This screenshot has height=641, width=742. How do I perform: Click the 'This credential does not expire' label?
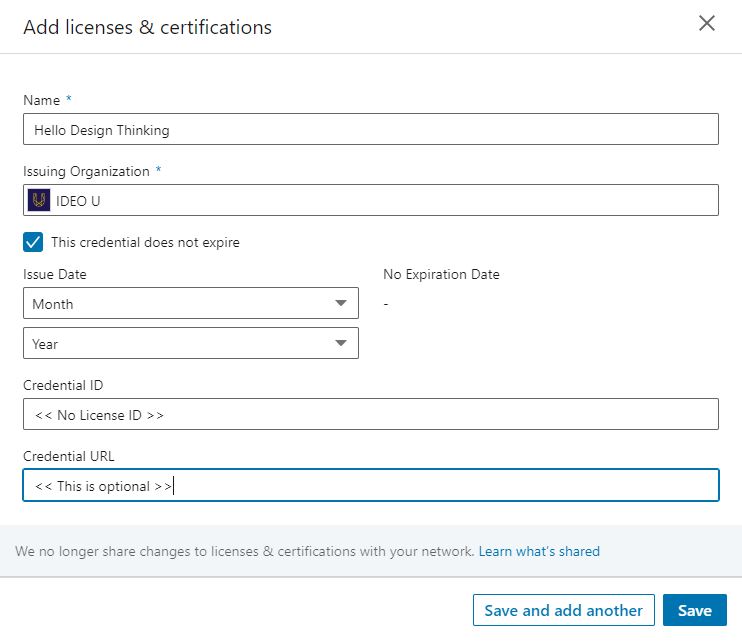coord(145,242)
